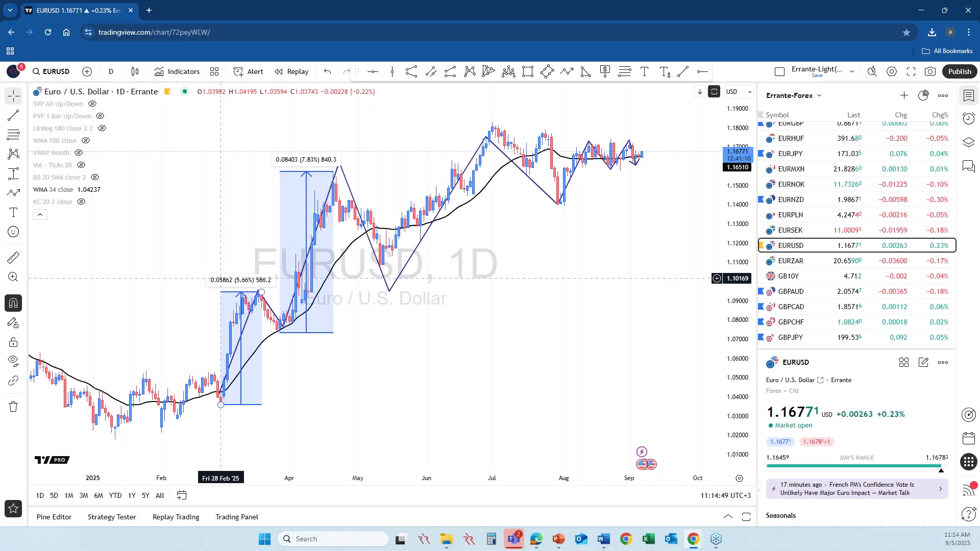Select the brush drawing tool

pyautogui.click(x=13, y=193)
